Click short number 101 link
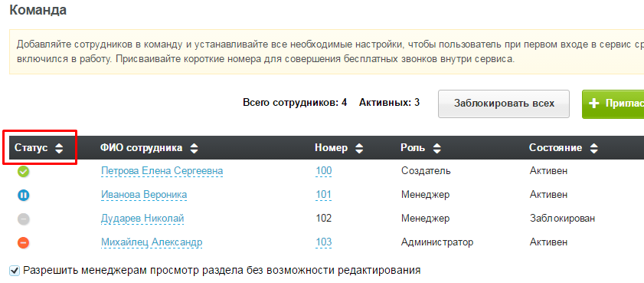The width and height of the screenshot is (644, 283). [324, 195]
